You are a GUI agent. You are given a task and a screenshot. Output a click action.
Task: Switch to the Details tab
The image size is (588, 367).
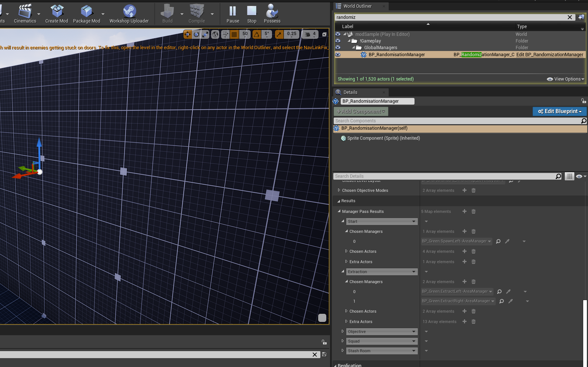tap(350, 92)
